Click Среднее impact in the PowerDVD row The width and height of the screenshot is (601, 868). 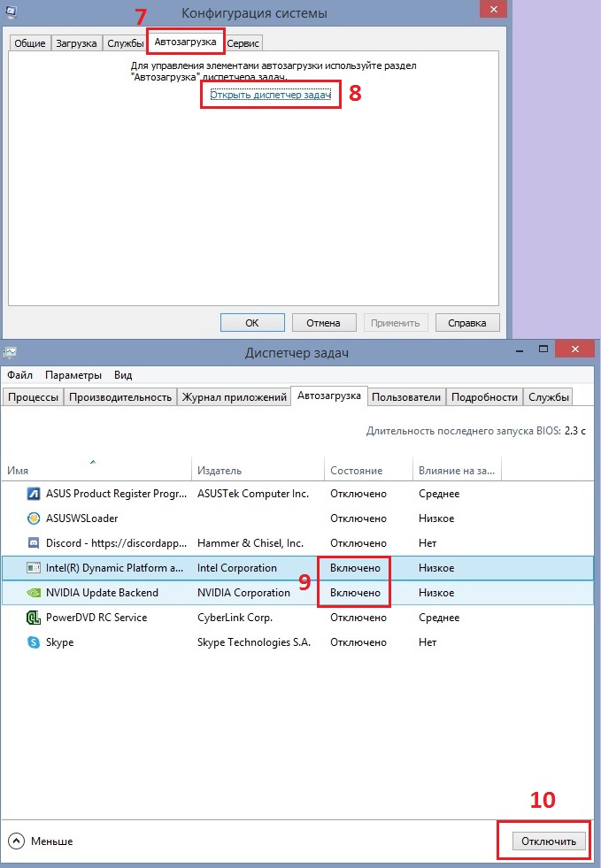point(439,618)
